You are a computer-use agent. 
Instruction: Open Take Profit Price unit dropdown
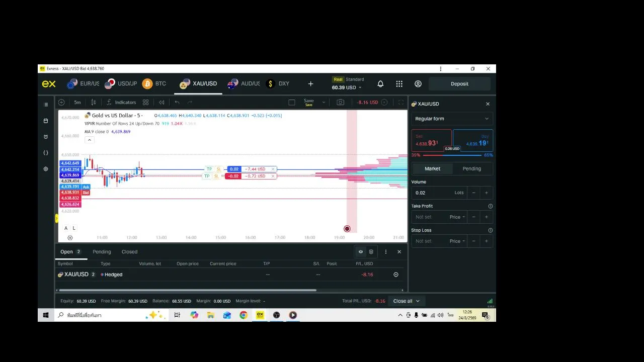coord(457,217)
